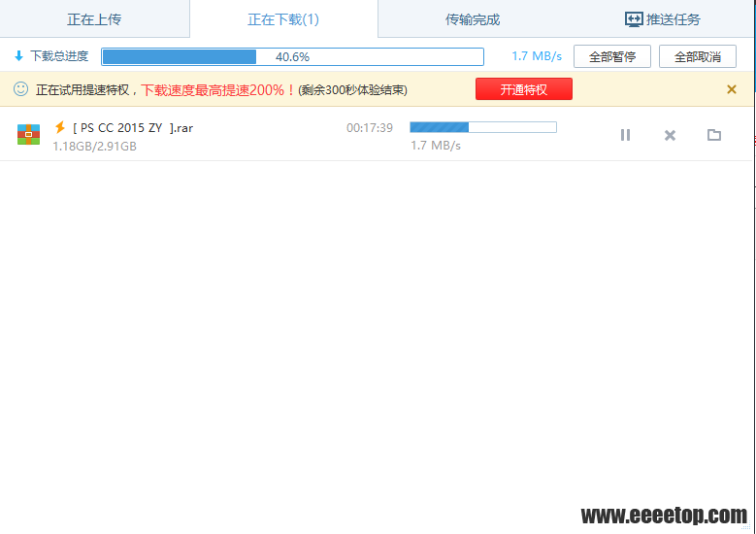Click the red 开通特权 button
The height and width of the screenshot is (534, 756).
pos(524,89)
